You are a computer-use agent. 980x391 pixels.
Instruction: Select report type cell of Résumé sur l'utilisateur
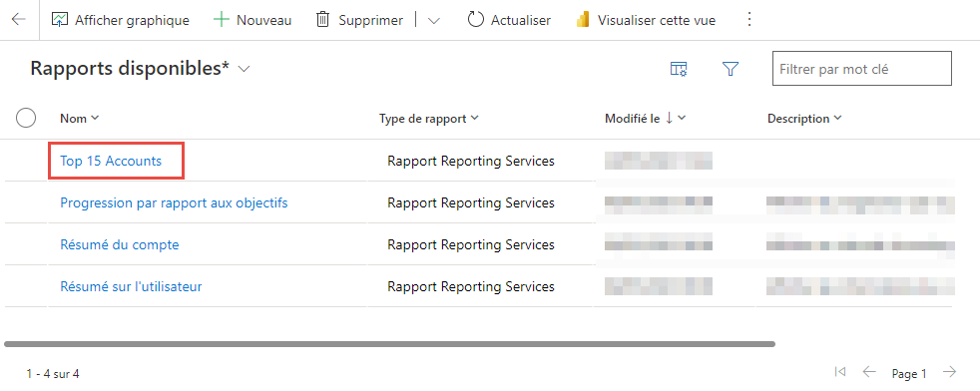coord(471,286)
